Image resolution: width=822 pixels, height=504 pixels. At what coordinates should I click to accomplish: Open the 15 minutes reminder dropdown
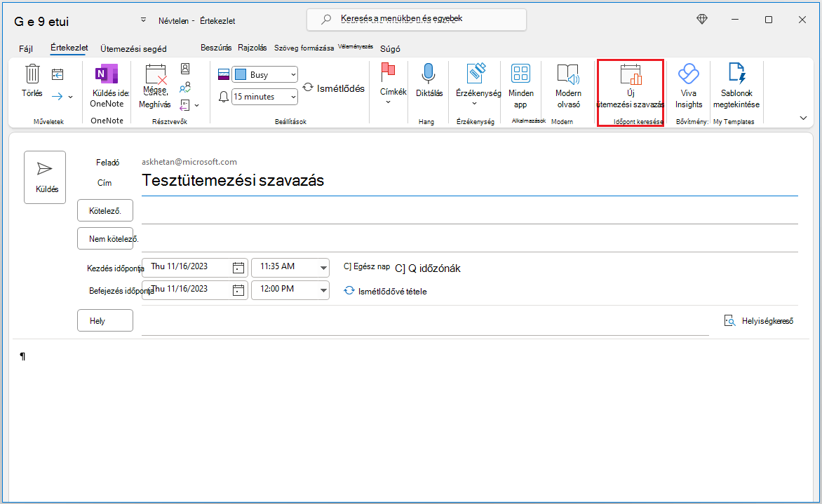pyautogui.click(x=264, y=97)
